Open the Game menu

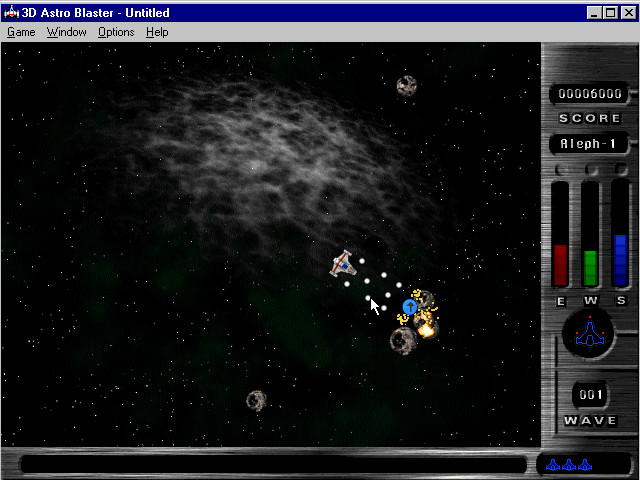[x=21, y=32]
